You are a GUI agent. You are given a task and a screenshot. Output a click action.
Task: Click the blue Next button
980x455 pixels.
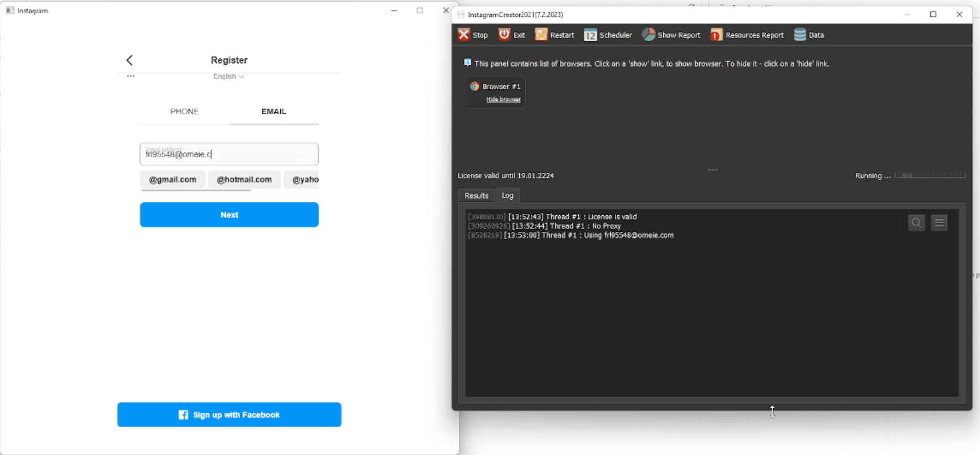tap(229, 215)
